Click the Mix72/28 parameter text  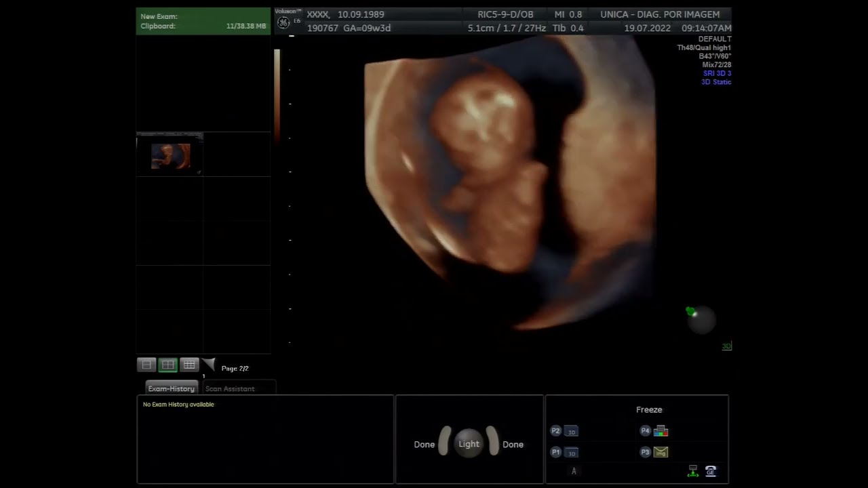pos(717,65)
